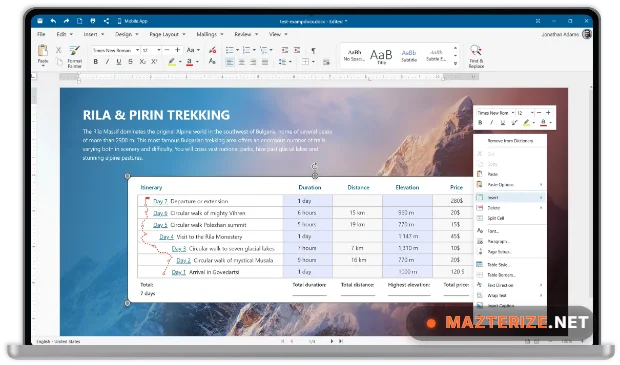Toggle Subscript formatting
620x365 pixels.
[x=142, y=62]
